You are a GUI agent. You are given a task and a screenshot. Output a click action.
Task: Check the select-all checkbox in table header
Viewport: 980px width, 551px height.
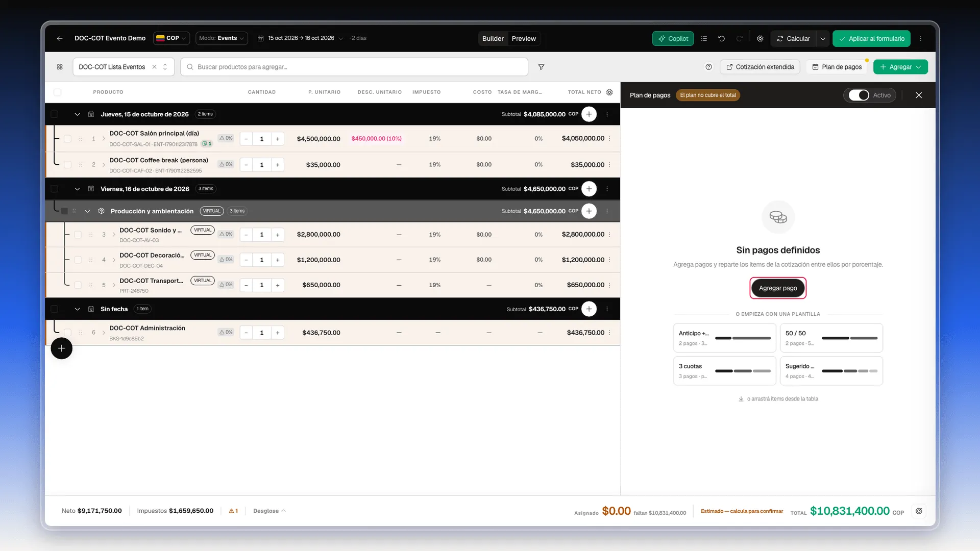point(57,92)
